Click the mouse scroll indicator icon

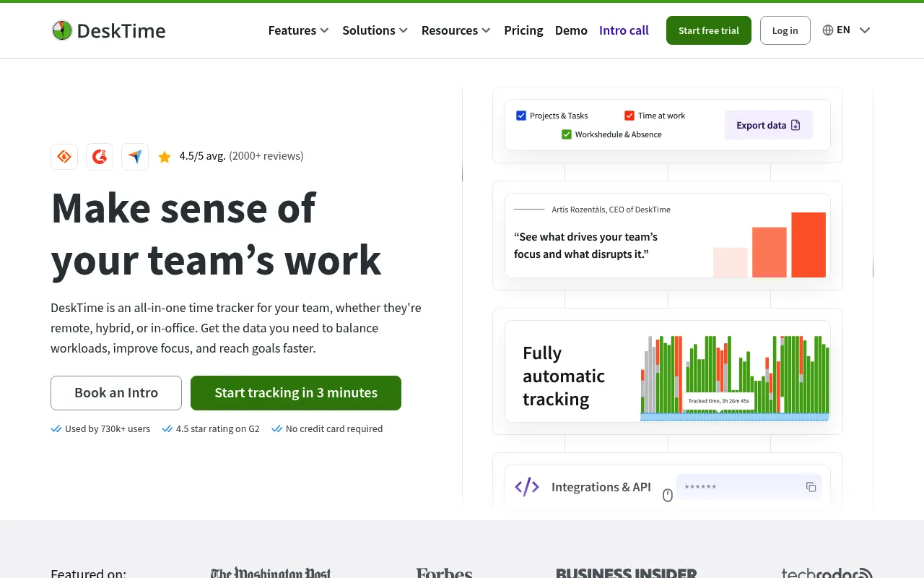668,495
